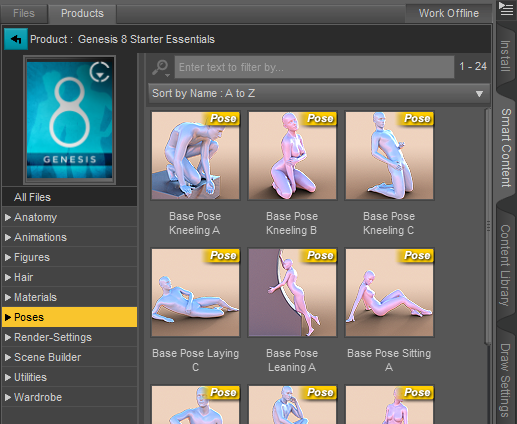Expand the Figures category arrow
This screenshot has height=424, width=517.
pyautogui.click(x=8, y=257)
